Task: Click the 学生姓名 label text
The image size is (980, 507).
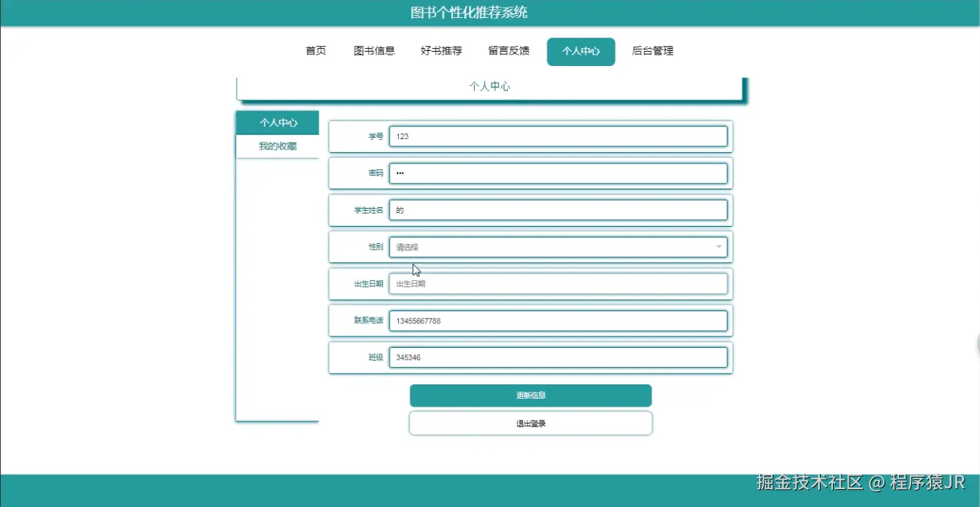Action: pyautogui.click(x=369, y=210)
